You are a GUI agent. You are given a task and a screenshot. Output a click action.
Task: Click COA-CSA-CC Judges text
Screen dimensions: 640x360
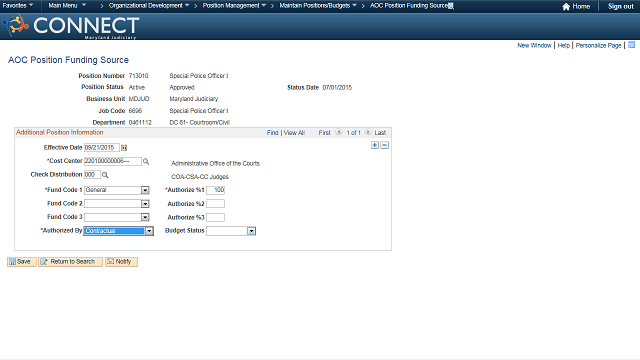tap(200, 177)
